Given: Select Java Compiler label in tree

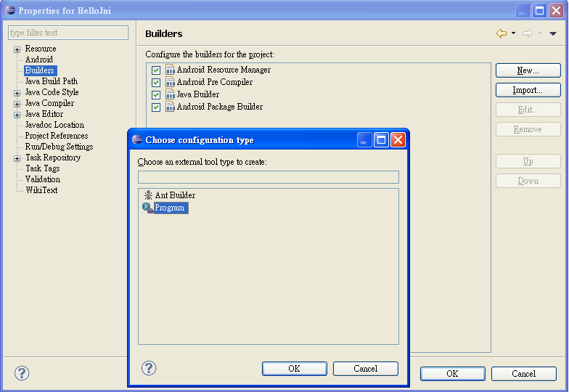Looking at the screenshot, I should point(49,103).
